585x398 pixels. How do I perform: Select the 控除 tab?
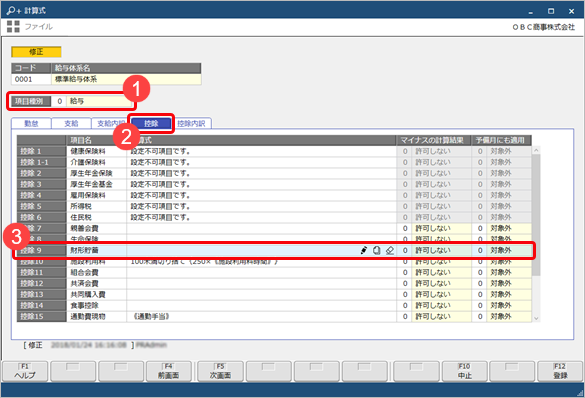point(151,123)
